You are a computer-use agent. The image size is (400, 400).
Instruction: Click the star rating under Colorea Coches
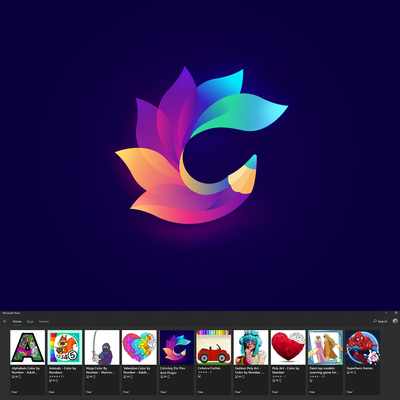205,372
